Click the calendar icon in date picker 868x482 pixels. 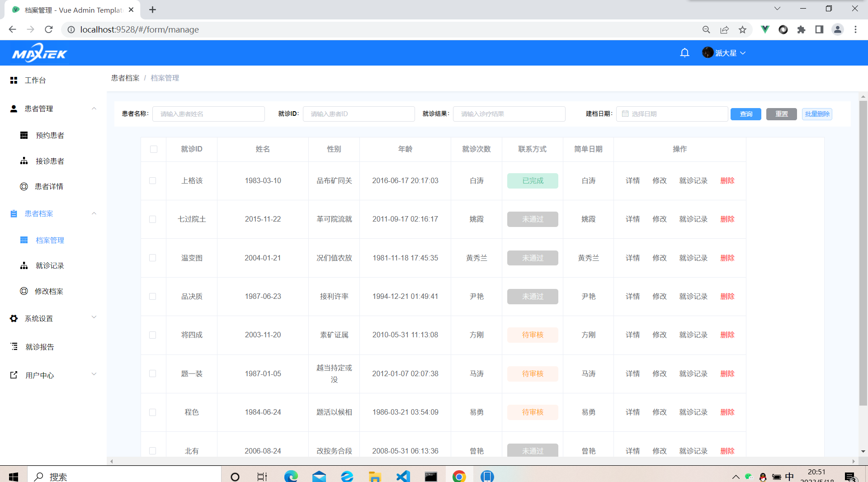(625, 114)
